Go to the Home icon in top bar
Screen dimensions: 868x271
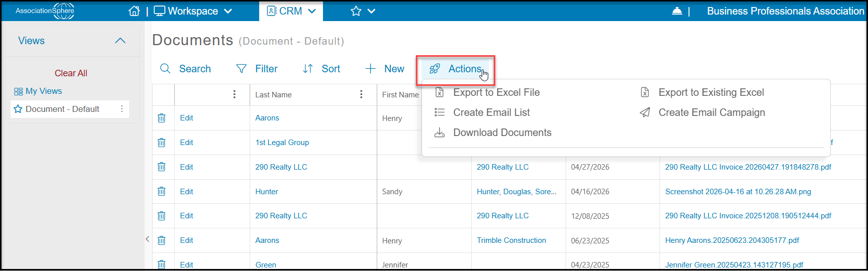(x=134, y=11)
